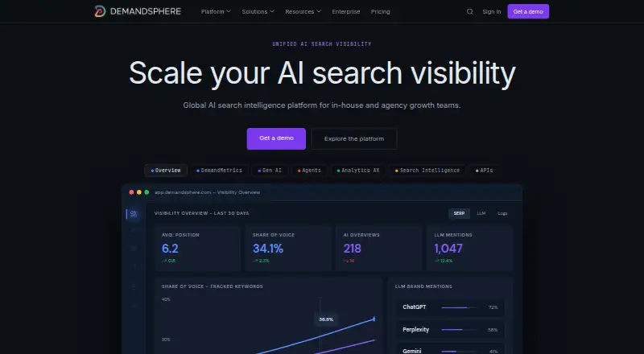Click the AI Overviews 218 card
Viewport: 644px width, 354px height.
tap(379, 248)
